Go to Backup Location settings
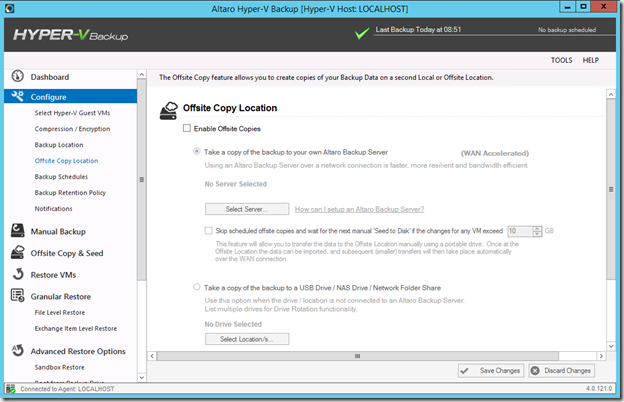Screen dimensions: 624x402 [x=59, y=145]
